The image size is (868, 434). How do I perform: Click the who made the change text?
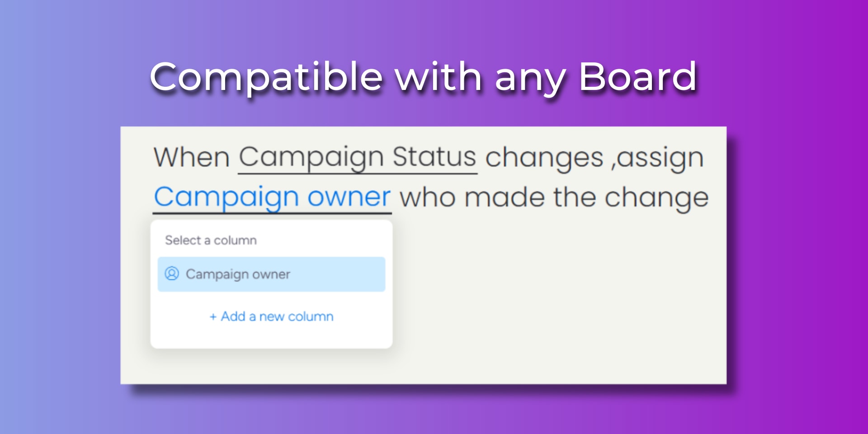click(554, 198)
